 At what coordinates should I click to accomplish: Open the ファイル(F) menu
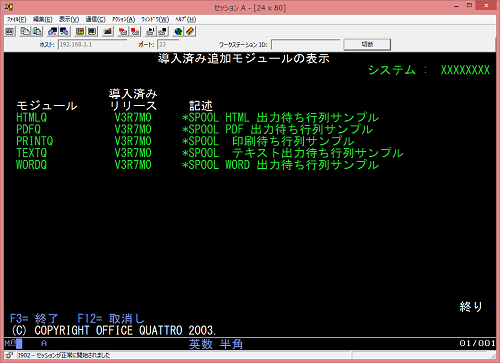16,19
